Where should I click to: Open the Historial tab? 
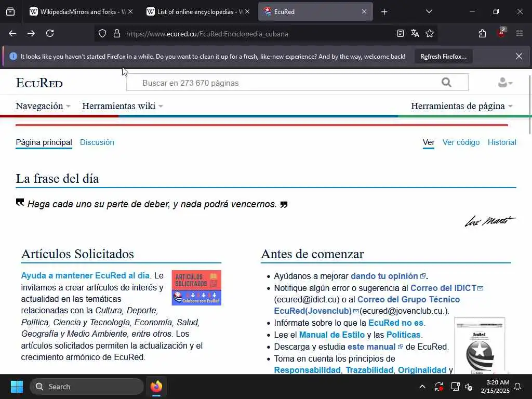point(502,142)
